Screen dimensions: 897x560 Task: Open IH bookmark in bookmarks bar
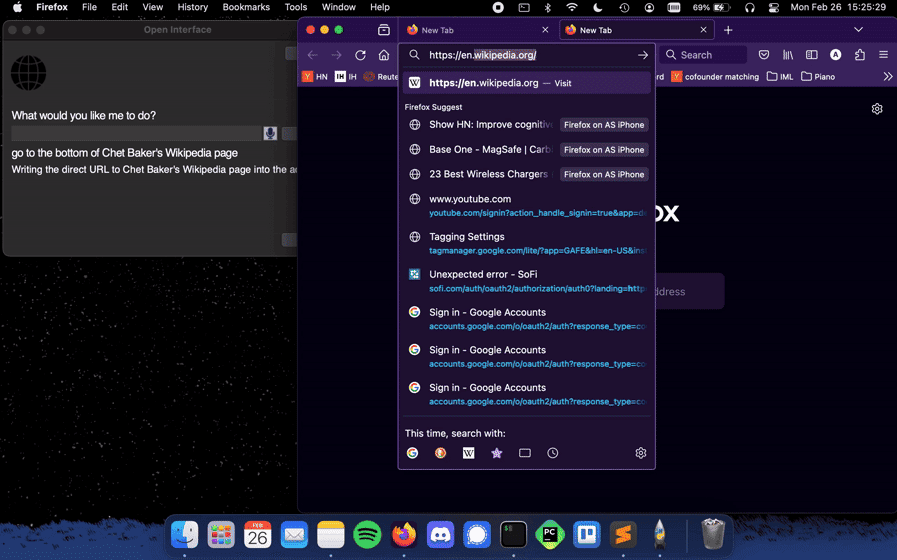(x=346, y=77)
